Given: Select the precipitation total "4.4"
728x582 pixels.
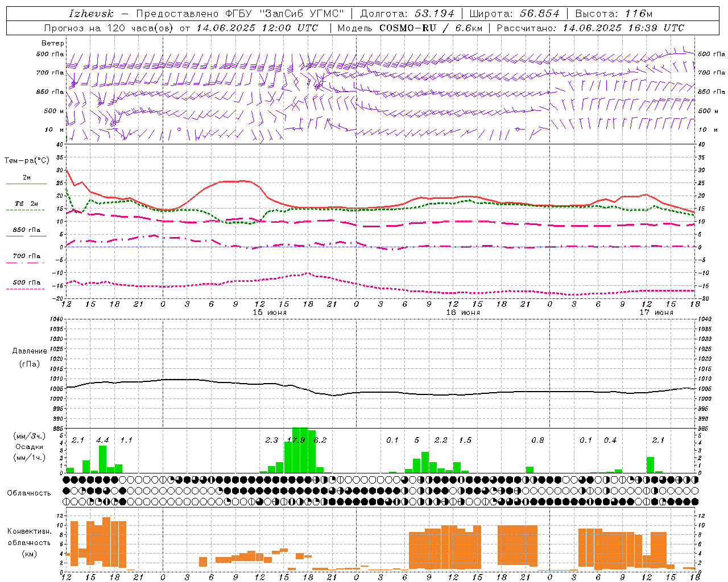Looking at the screenshot, I should [x=102, y=440].
